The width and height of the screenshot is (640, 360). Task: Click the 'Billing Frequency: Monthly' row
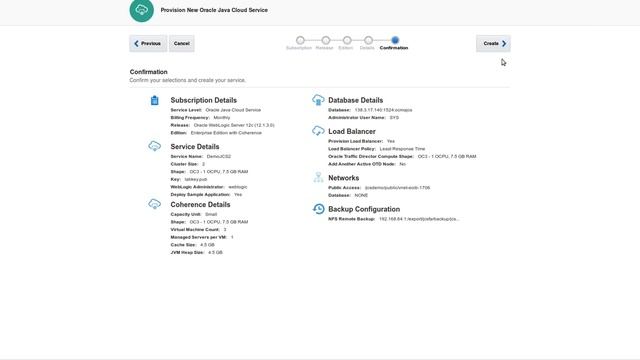200,118
